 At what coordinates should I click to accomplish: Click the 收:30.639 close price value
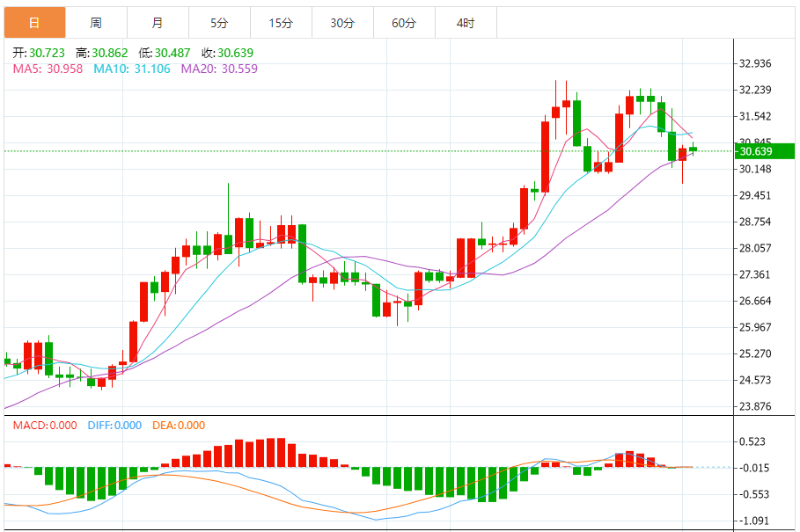(x=228, y=53)
